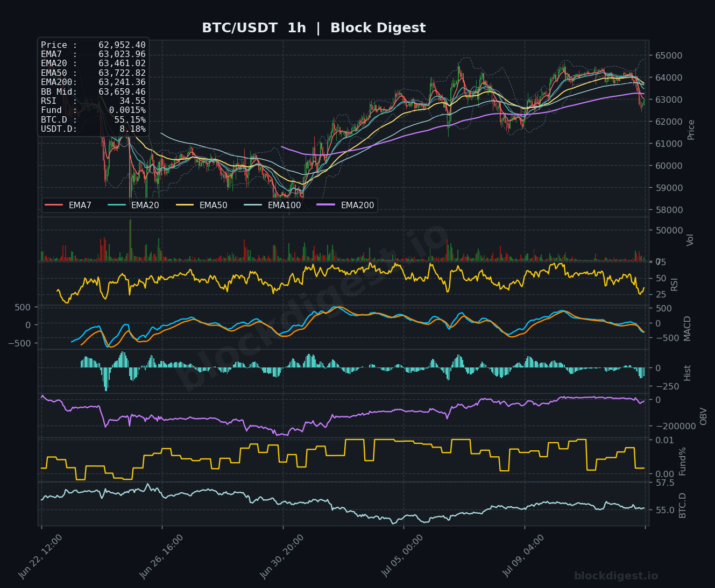Image resolution: width=715 pixels, height=588 pixels.
Task: Click the Hist axis title
Action: coord(687,372)
